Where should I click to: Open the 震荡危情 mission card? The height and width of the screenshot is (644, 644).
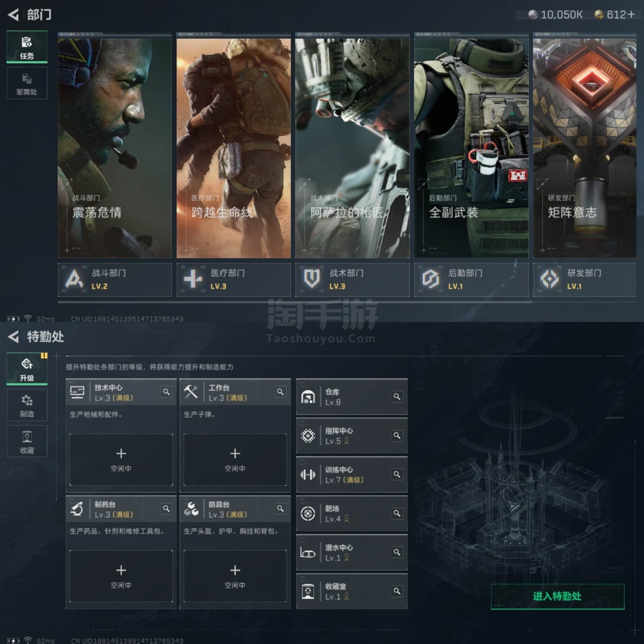pos(115,148)
